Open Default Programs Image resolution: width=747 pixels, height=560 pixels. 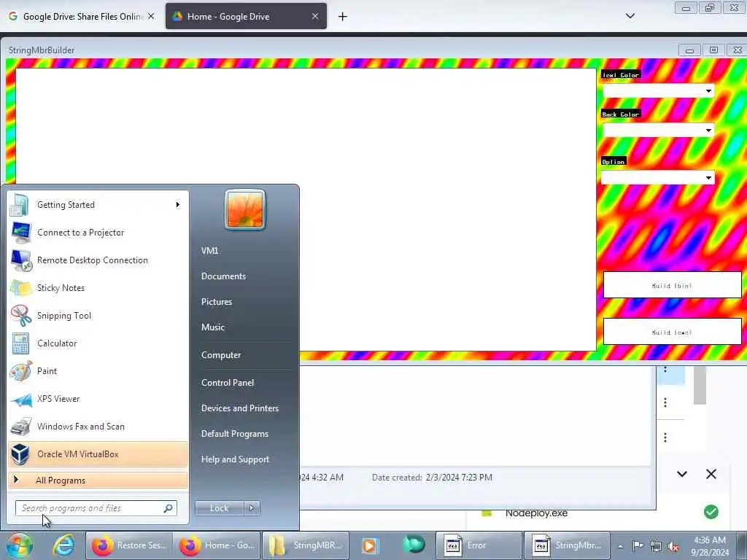point(235,434)
